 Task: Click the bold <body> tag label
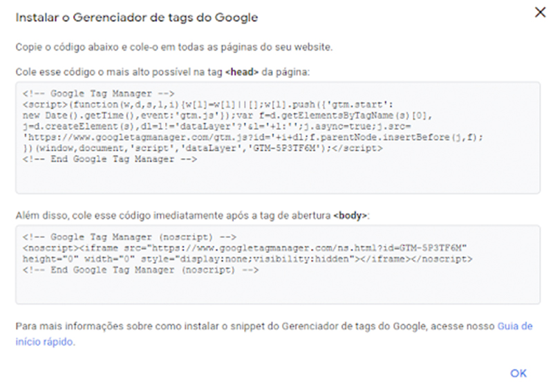click(x=350, y=216)
